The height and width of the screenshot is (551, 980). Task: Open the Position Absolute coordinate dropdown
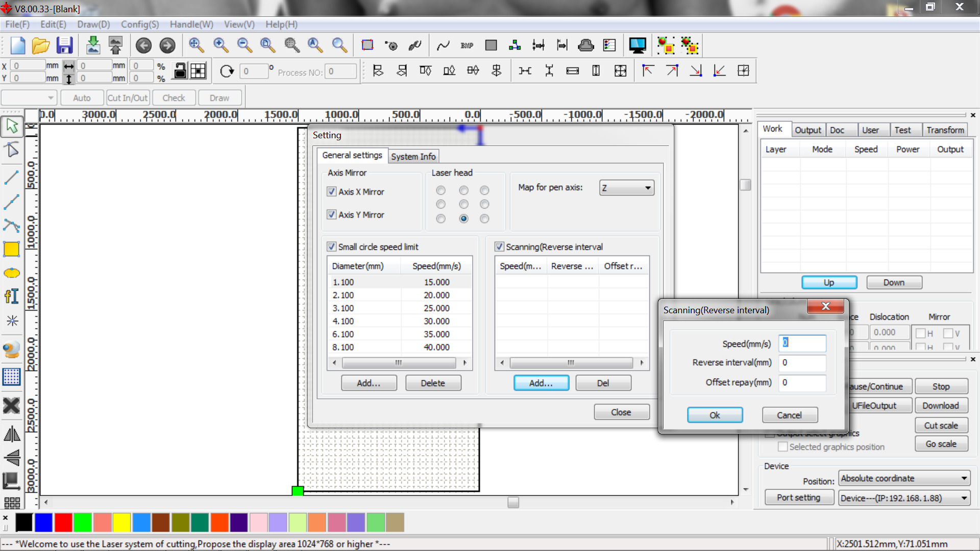click(904, 478)
